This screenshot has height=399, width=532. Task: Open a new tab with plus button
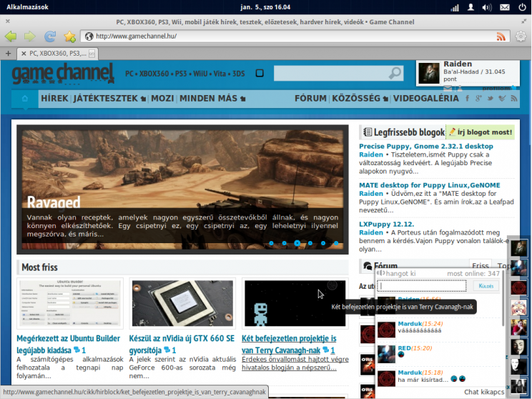8,53
